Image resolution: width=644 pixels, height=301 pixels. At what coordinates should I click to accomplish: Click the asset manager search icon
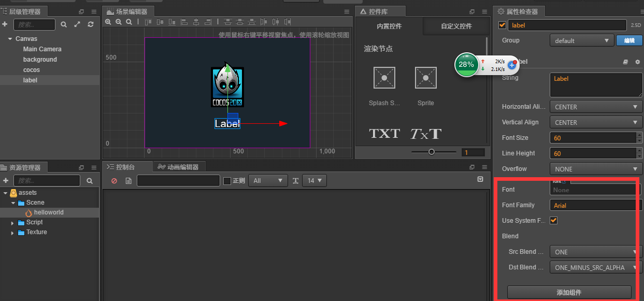point(90,181)
